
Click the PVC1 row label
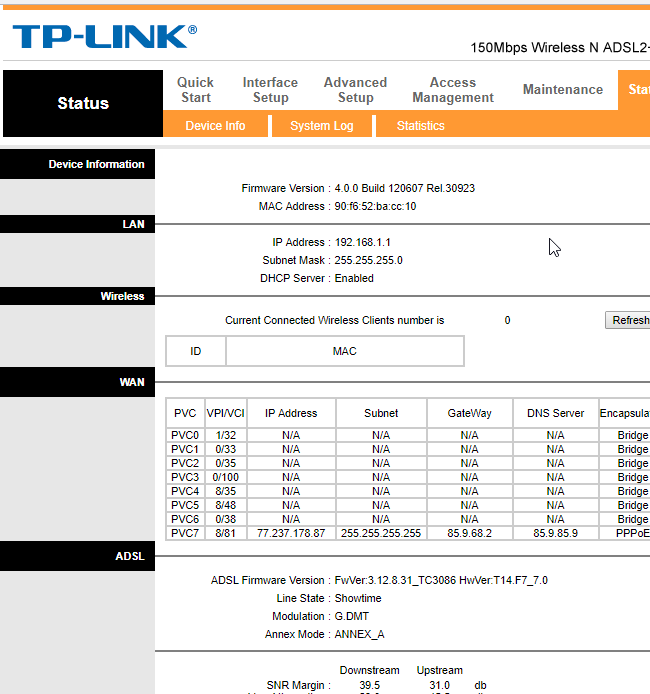[185, 449]
